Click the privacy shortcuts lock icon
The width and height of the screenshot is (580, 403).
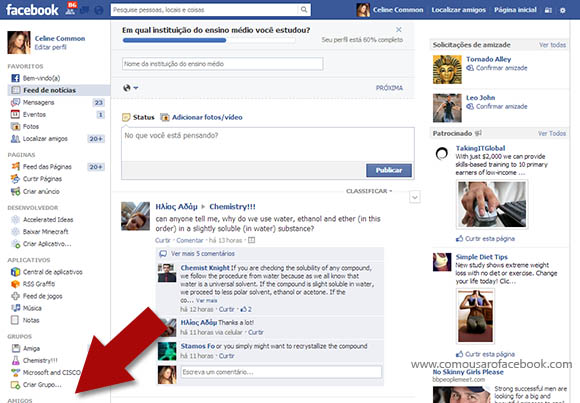coord(548,10)
